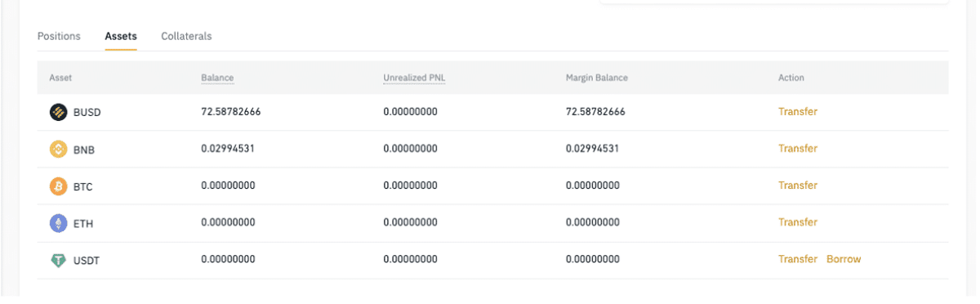Click USDT margin balance value
Viewport: 980px width, 304px height.
point(593,259)
